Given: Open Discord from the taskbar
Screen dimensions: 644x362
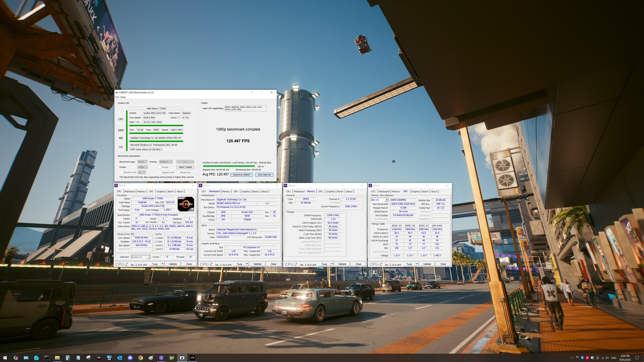Looking at the screenshot, I should pyautogui.click(x=130, y=358).
